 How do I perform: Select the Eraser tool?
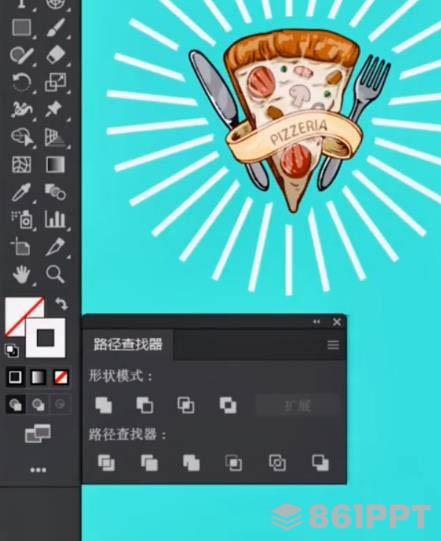(55, 55)
